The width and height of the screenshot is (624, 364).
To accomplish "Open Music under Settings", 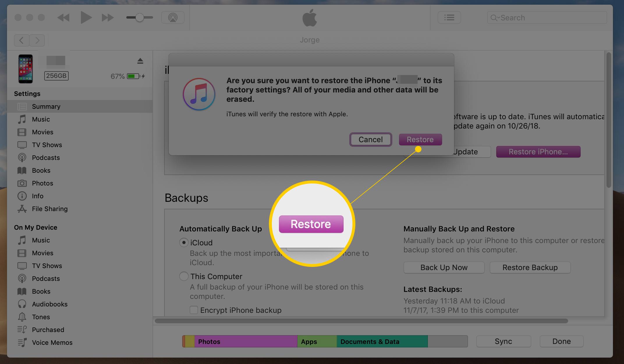I will point(80,119).
